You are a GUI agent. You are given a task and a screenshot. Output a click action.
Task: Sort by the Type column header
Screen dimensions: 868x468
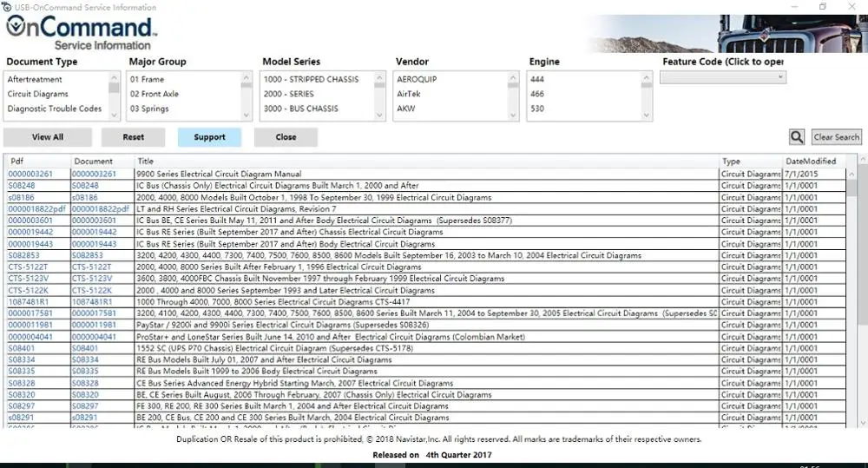coord(731,161)
